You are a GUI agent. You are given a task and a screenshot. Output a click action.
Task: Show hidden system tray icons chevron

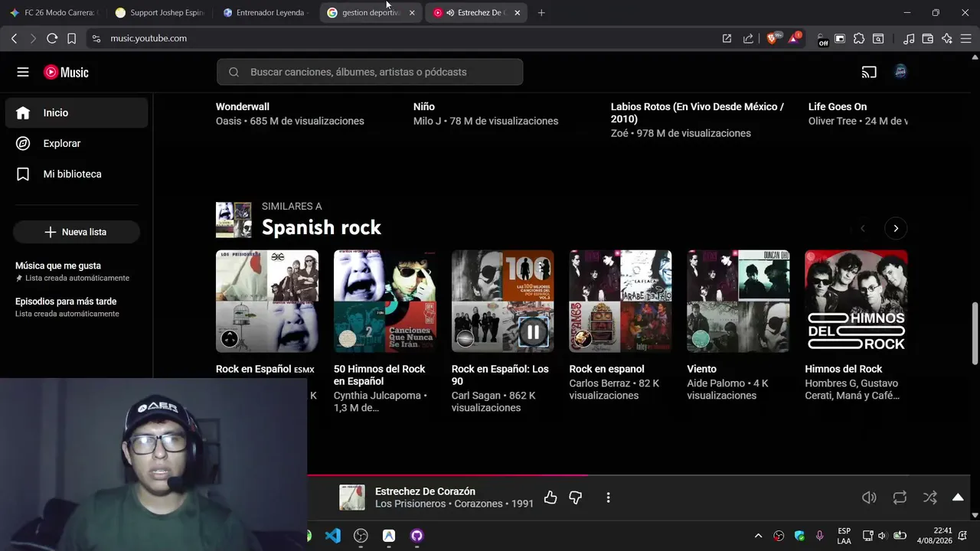(758, 536)
